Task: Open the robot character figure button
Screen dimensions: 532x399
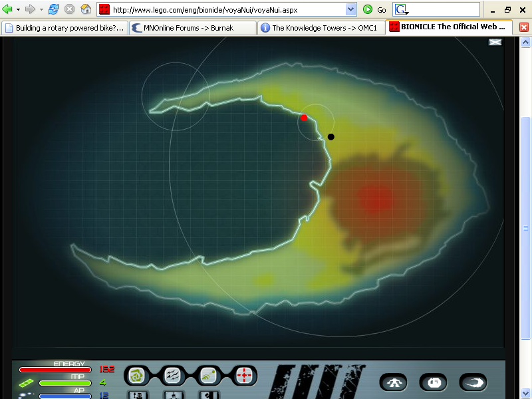Action: coord(393,383)
